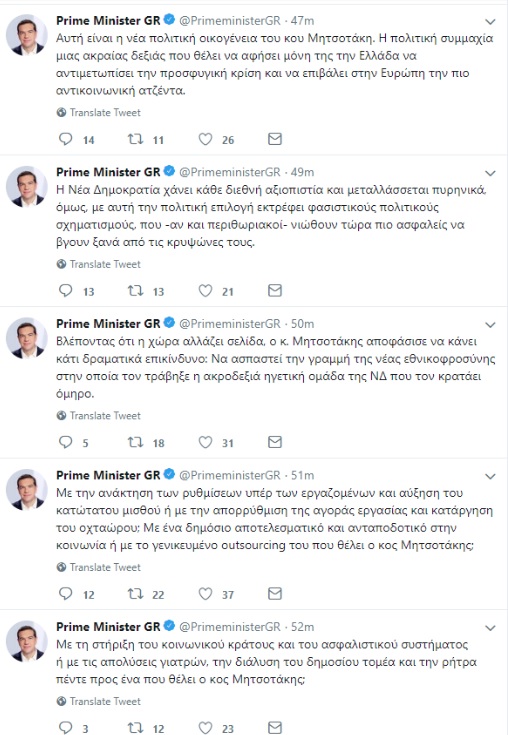The height and width of the screenshot is (735, 508).
Task: Retweet the 52m tweet with 12 retweets
Action: pyautogui.click(x=135, y=728)
